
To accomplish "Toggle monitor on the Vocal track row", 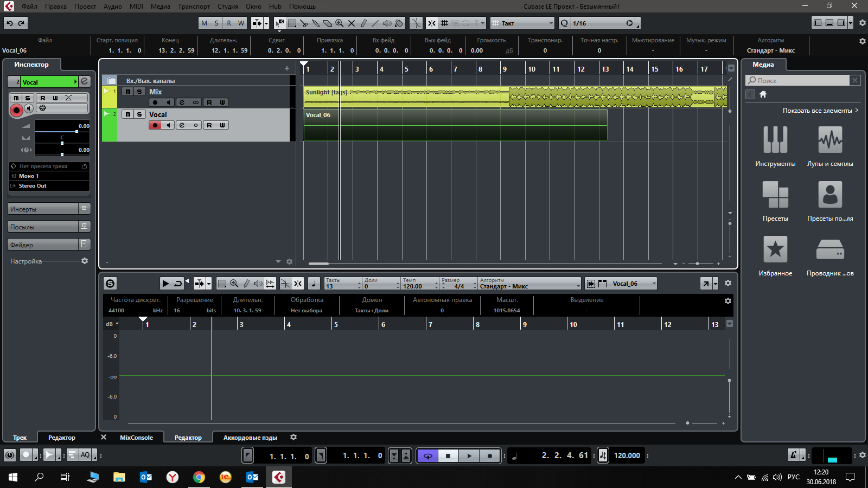I will pyautogui.click(x=168, y=125).
